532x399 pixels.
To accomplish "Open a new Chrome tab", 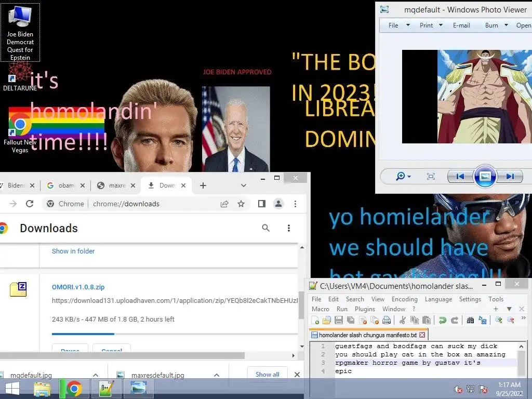I will tap(203, 185).
